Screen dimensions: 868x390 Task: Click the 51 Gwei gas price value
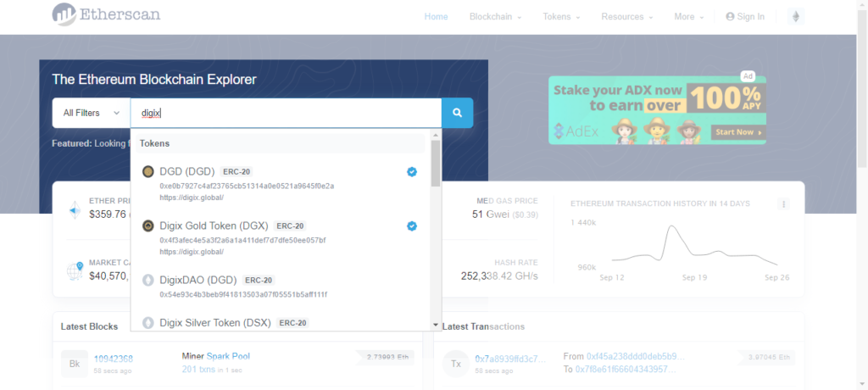pyautogui.click(x=491, y=214)
